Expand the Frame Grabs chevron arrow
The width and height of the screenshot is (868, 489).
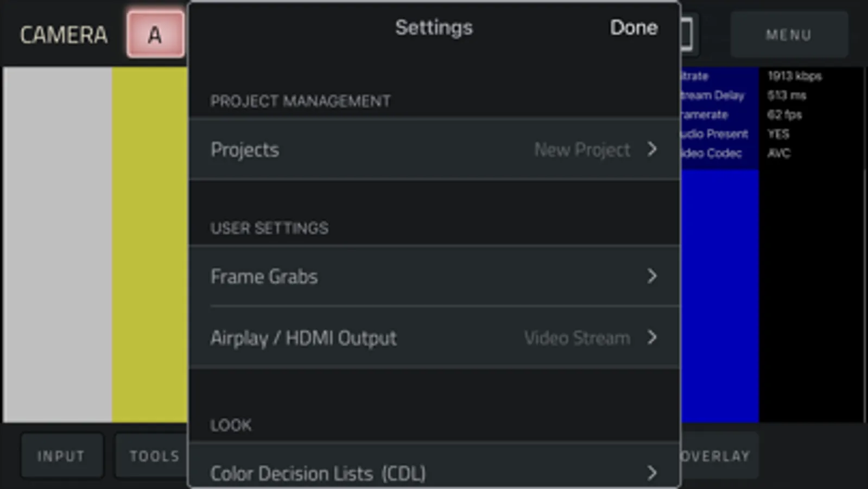[x=652, y=276]
